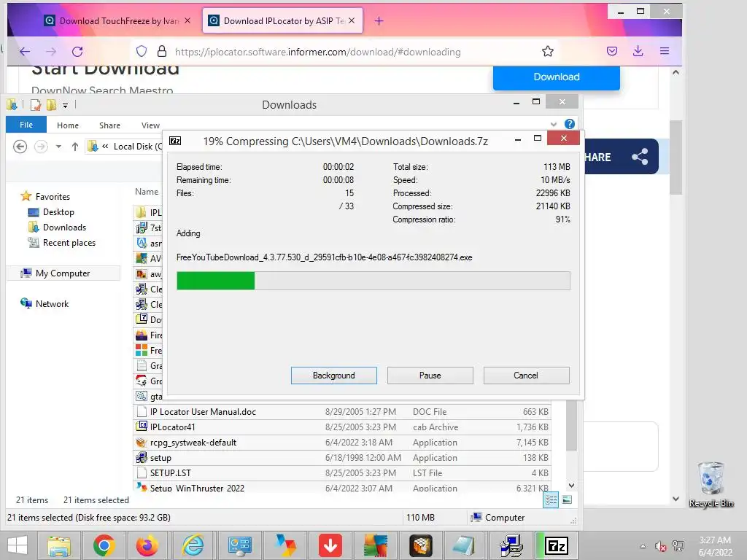Click the Properties quick access icon
Image resolution: width=747 pixels, height=560 pixels.
(36, 105)
